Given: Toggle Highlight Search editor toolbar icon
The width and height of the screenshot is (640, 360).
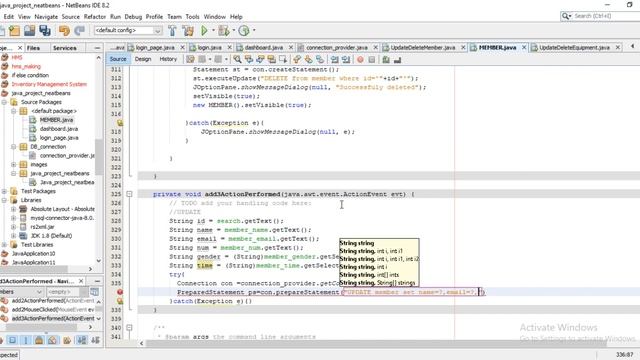Looking at the screenshot, I should click(x=271, y=60).
